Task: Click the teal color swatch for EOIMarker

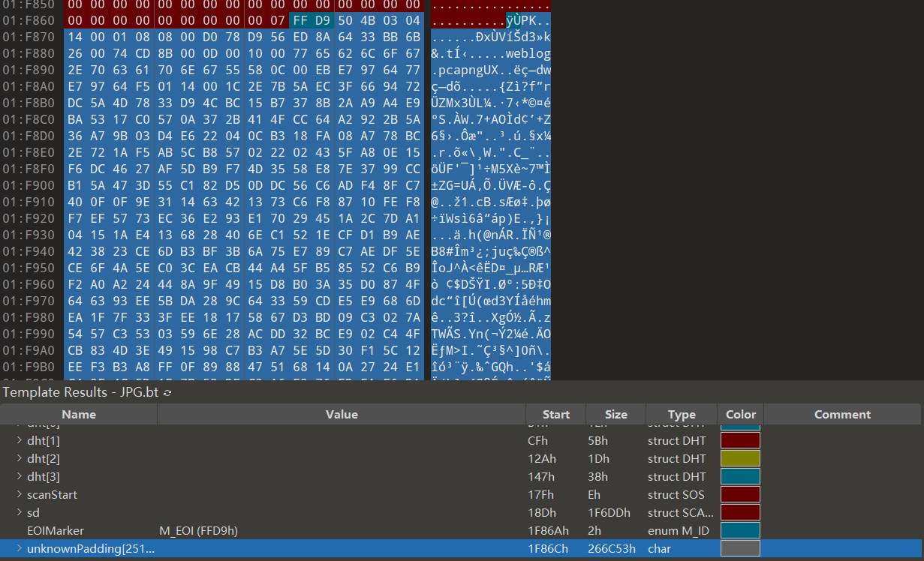Action: 740,531
